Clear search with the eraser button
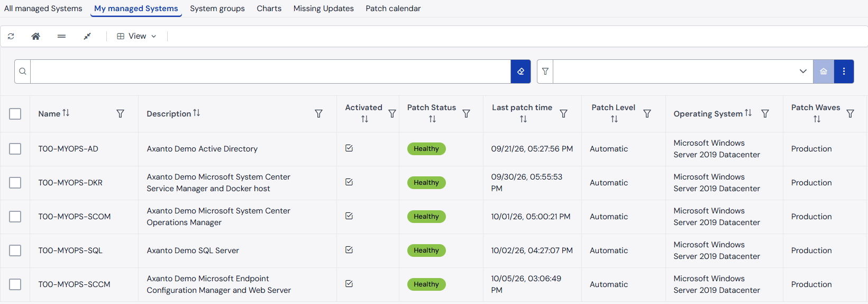 coord(520,71)
